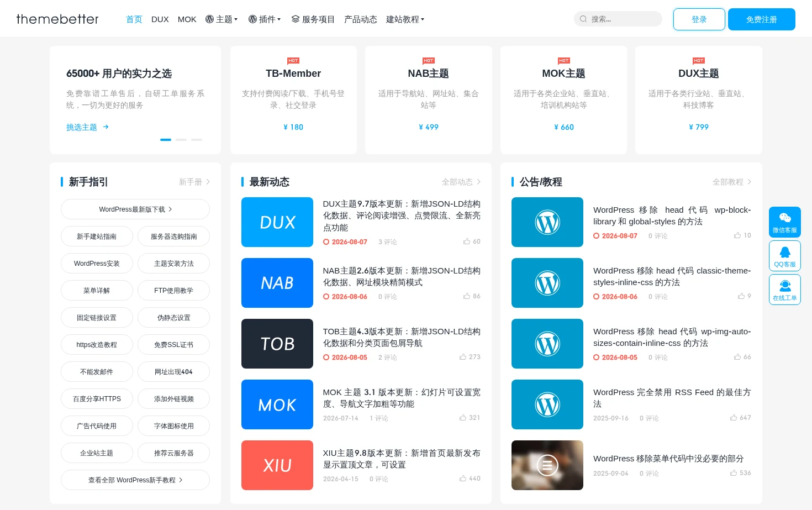This screenshot has width=812, height=510.
Task: Open the DUX nav item
Action: [x=160, y=19]
